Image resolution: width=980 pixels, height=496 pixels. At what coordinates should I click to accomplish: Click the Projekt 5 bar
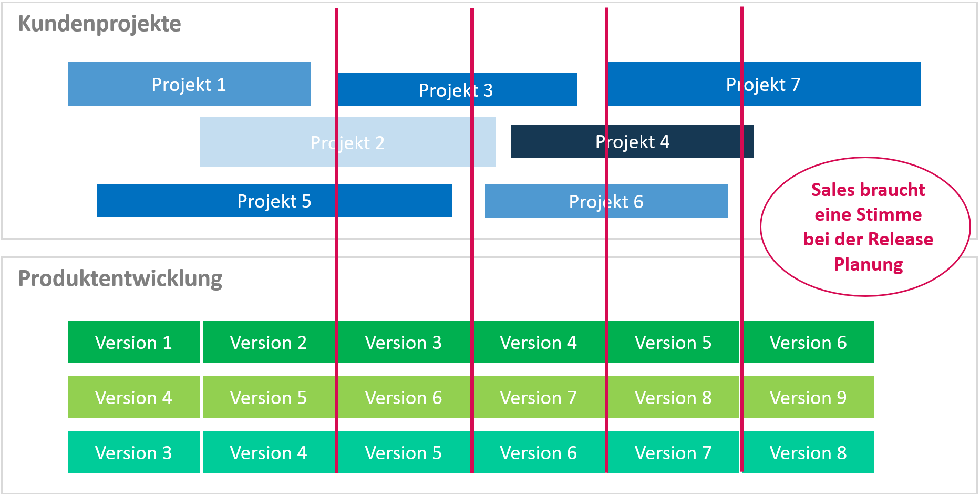click(274, 201)
